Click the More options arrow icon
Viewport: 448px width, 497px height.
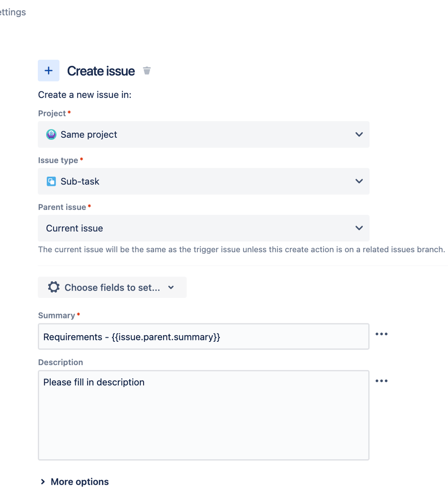point(43,482)
